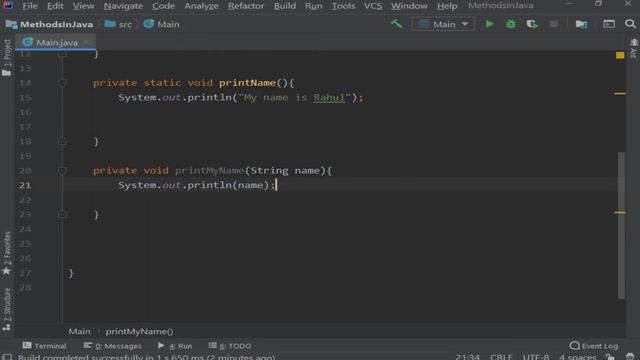Click the Stop process square icon
This screenshot has height=360, width=640.
pyautogui.click(x=553, y=24)
